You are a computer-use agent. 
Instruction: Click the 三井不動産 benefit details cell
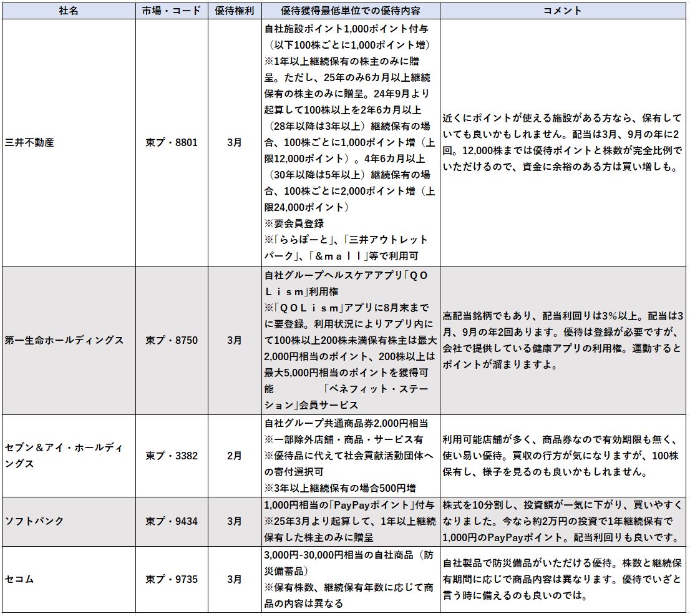tap(351, 142)
